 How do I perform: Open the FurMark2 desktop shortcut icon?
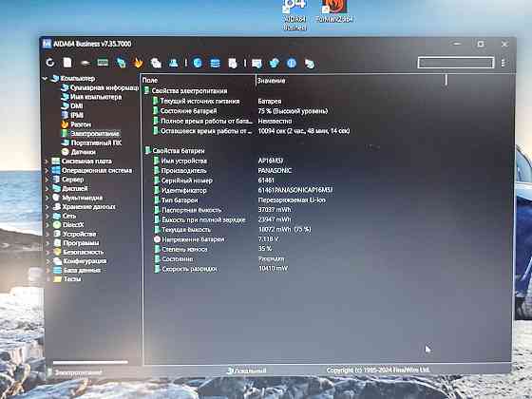(x=334, y=6)
